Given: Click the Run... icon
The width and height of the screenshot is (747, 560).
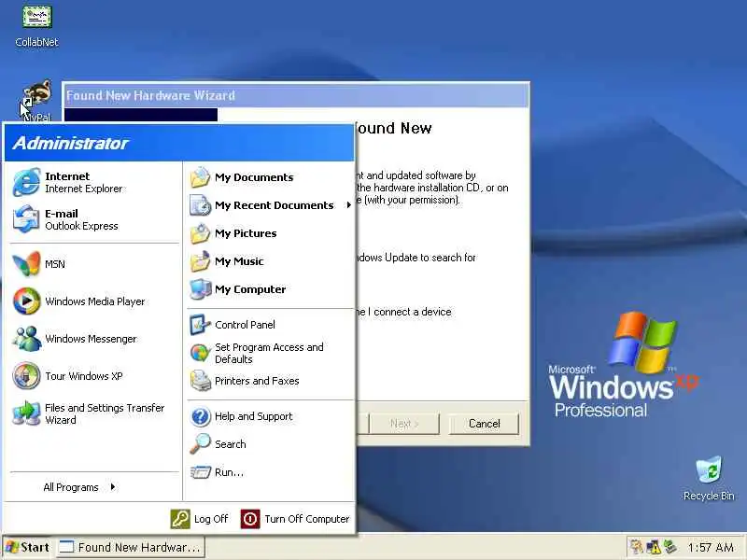Looking at the screenshot, I should click(200, 472).
